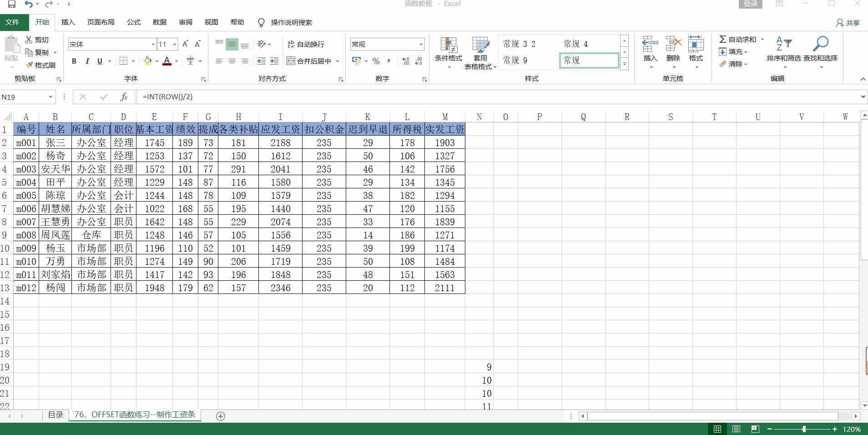Open Format as Table (套用表格格式)

480,53
